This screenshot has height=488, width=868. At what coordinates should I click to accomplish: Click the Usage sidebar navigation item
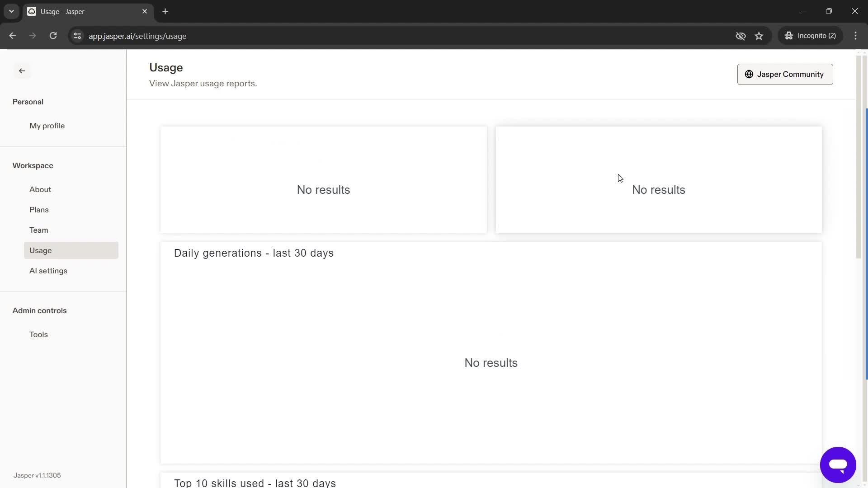click(41, 250)
